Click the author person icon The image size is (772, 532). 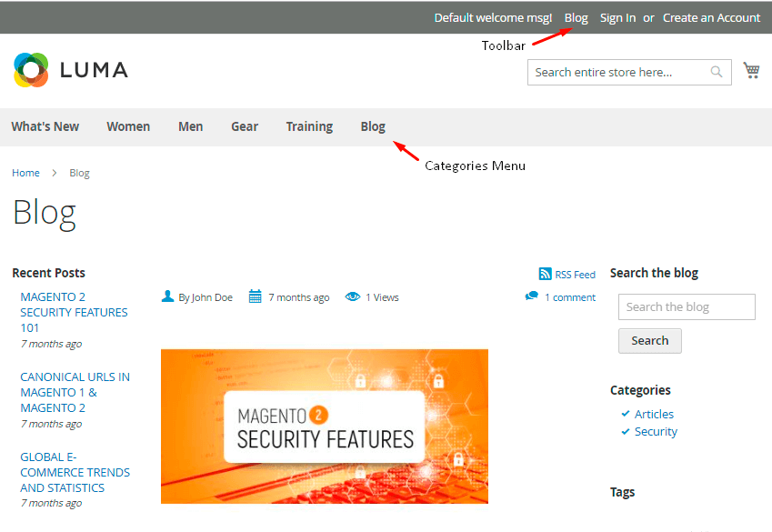(x=167, y=296)
